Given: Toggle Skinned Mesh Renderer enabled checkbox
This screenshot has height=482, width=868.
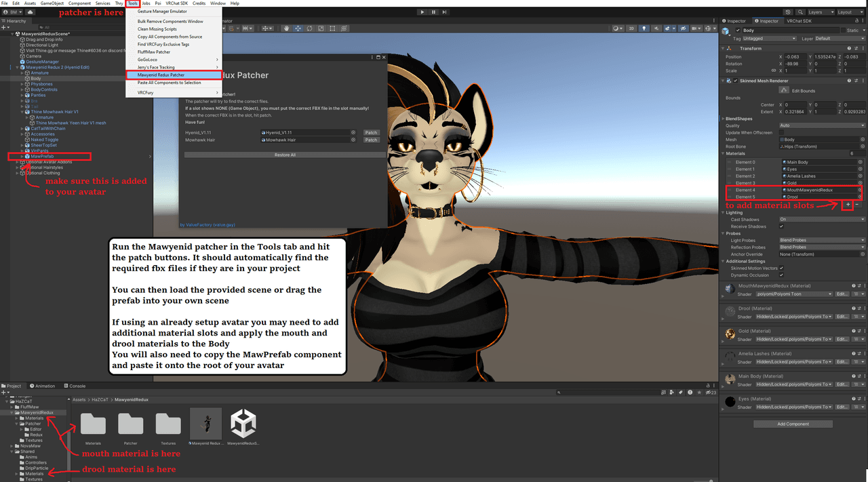Looking at the screenshot, I should 736,81.
